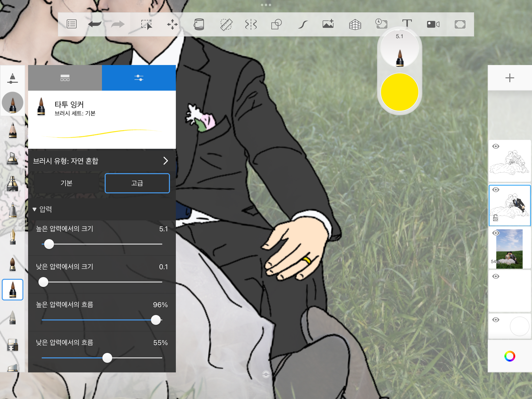532x399 pixels.
Task: Add a new layer with plus button
Action: [x=510, y=78]
